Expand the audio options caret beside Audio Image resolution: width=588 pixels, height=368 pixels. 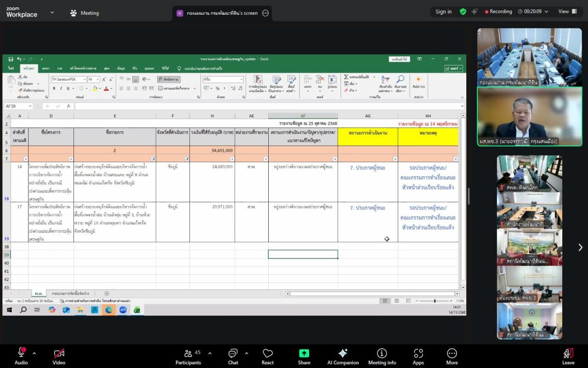click(x=34, y=353)
